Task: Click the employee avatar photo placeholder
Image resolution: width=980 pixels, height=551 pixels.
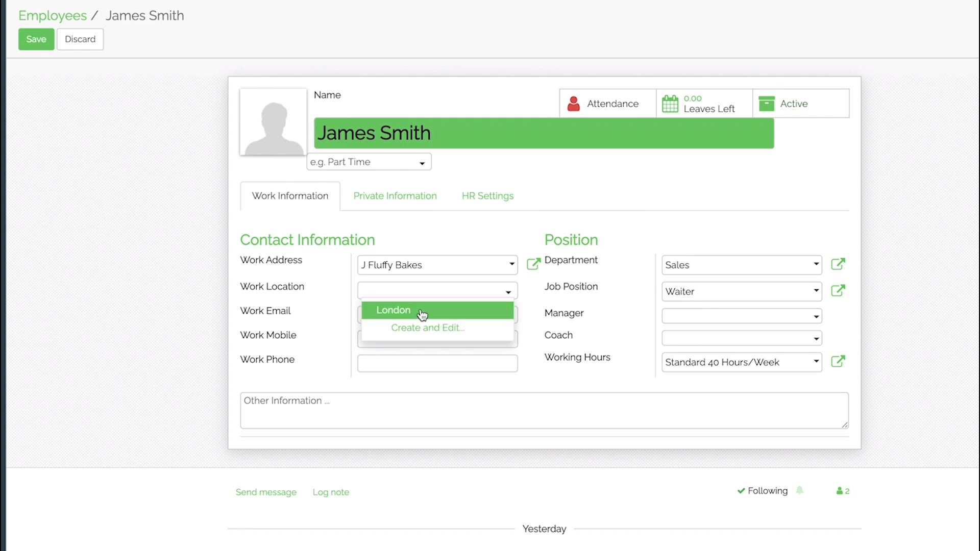Action: (x=274, y=122)
